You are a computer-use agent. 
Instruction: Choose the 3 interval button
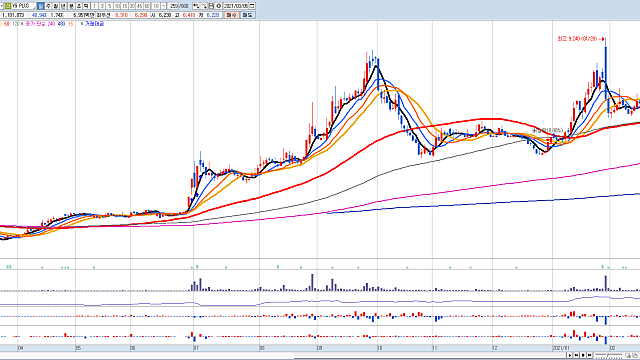click(x=102, y=6)
